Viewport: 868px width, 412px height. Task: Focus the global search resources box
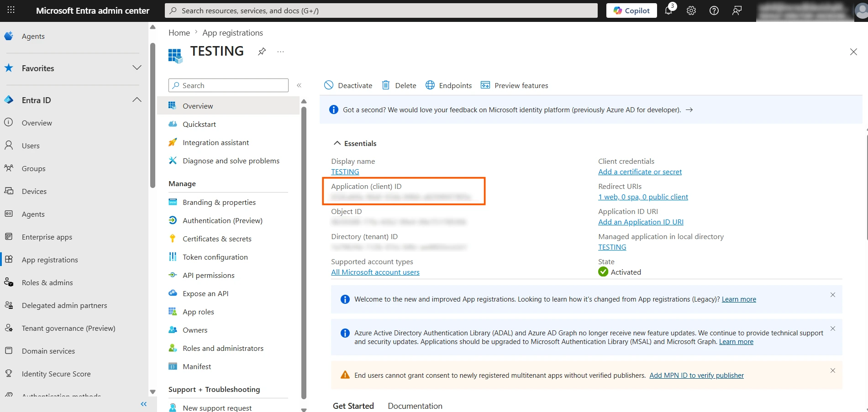[x=381, y=10]
